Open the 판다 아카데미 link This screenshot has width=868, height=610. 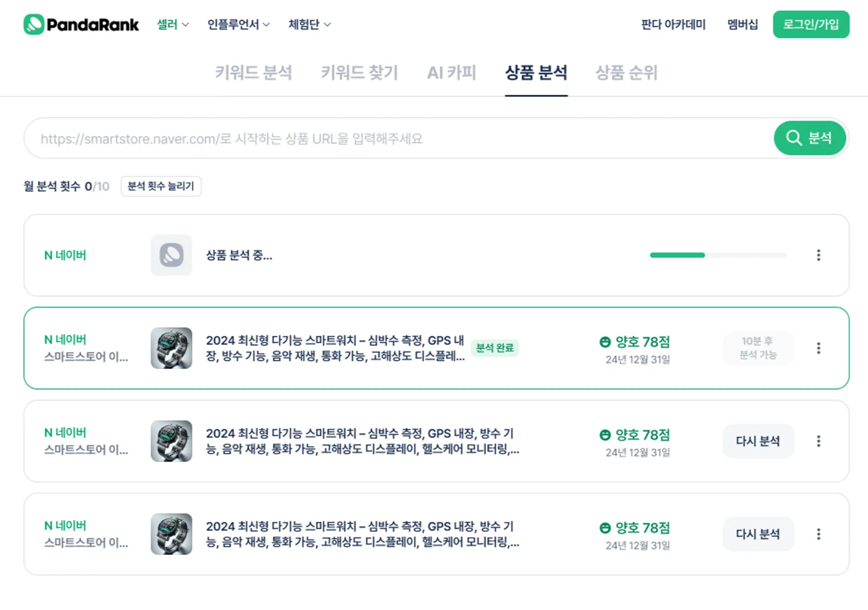[673, 24]
